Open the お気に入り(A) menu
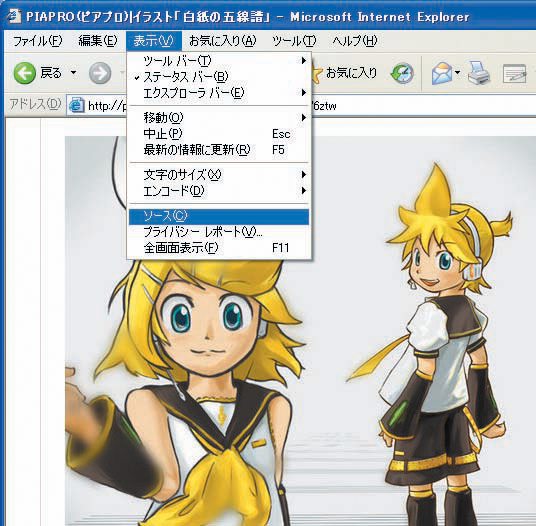 click(223, 41)
